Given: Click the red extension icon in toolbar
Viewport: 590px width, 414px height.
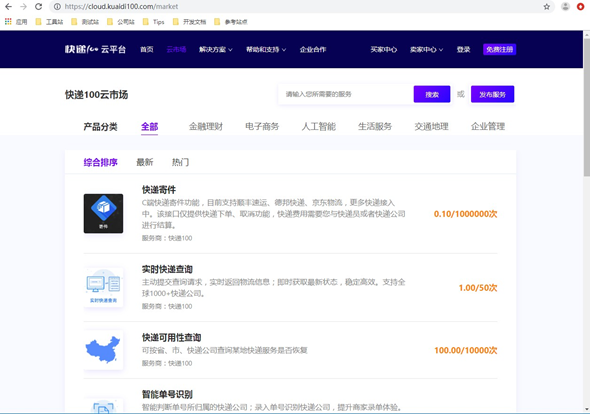Looking at the screenshot, I should click(x=580, y=6).
